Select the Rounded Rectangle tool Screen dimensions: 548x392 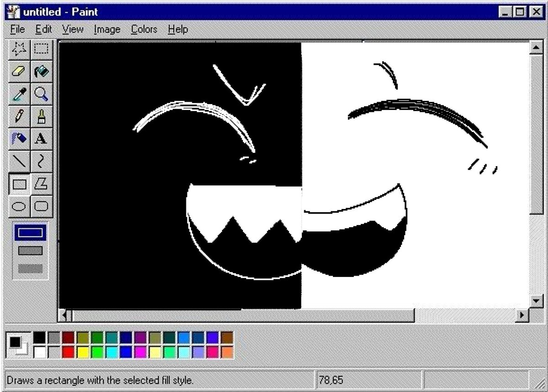pos(42,206)
